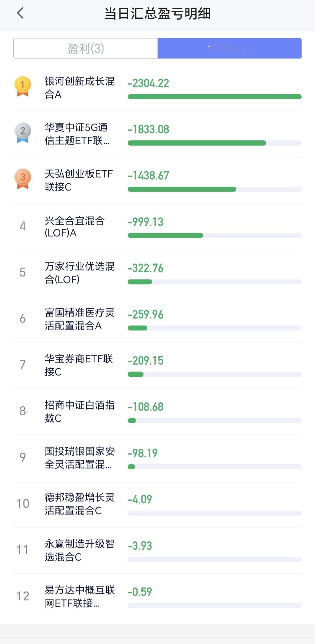Open 富国精准医疗灵活配置混合A entry
Screen dimensions: 315x644
pos(79,319)
